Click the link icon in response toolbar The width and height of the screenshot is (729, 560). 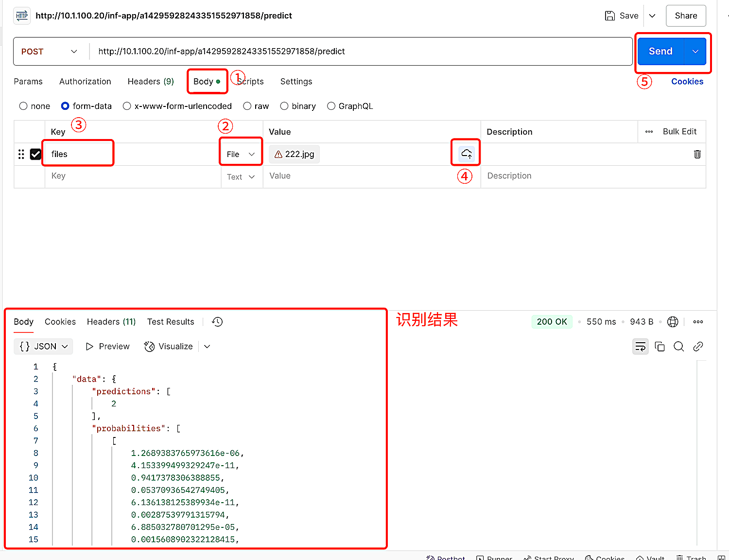[x=698, y=347]
